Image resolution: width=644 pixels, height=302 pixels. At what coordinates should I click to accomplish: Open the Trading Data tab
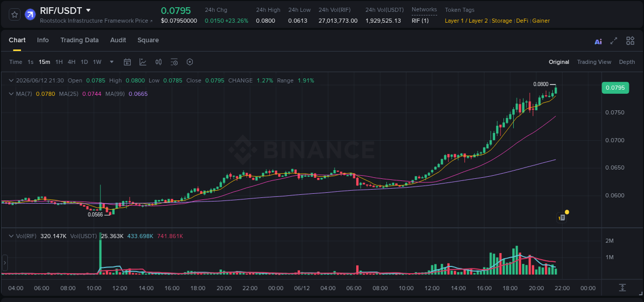pyautogui.click(x=79, y=40)
